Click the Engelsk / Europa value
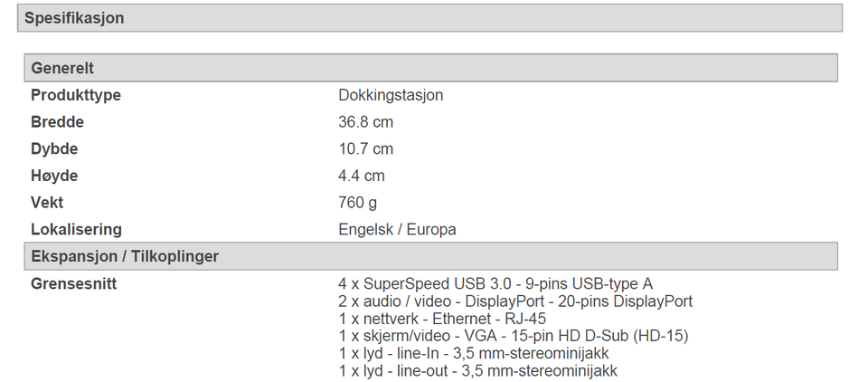Image resolution: width=868 pixels, height=382 pixels. [397, 229]
